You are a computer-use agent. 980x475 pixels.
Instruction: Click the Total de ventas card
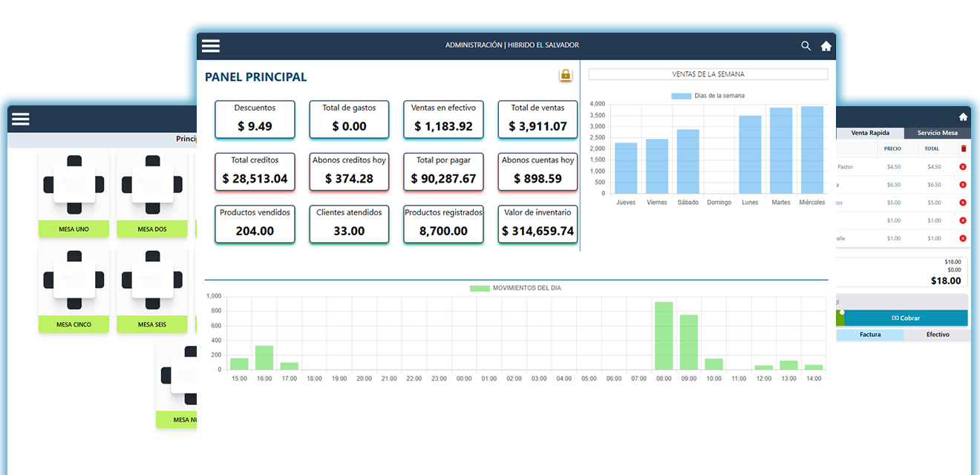point(538,119)
